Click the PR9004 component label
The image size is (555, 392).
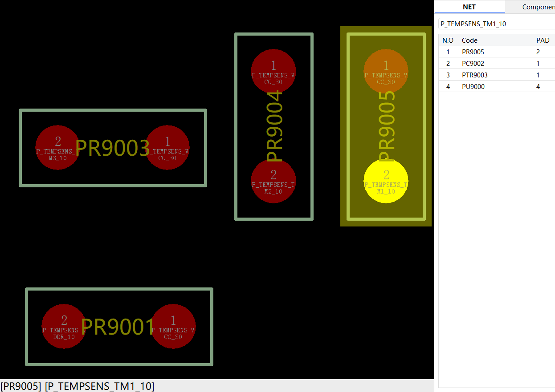274,126
